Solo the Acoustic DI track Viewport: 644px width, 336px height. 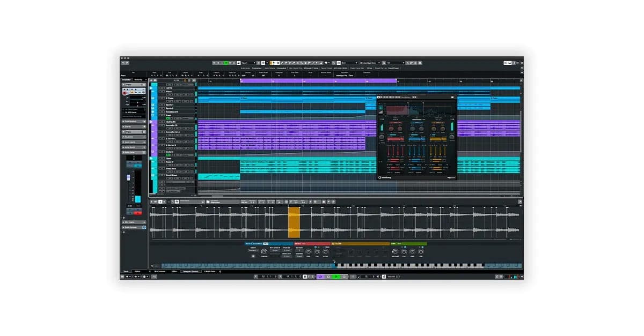click(164, 125)
